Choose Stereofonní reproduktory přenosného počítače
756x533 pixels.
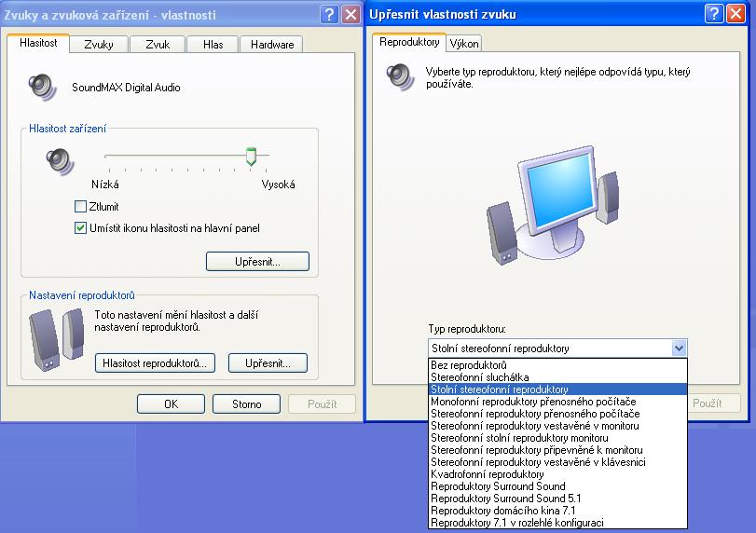pos(557,414)
